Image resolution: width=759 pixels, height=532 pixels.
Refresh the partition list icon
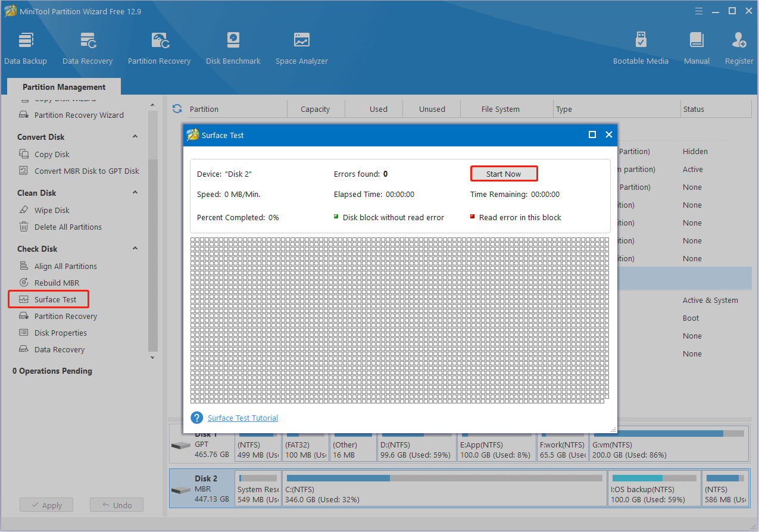[x=177, y=109]
